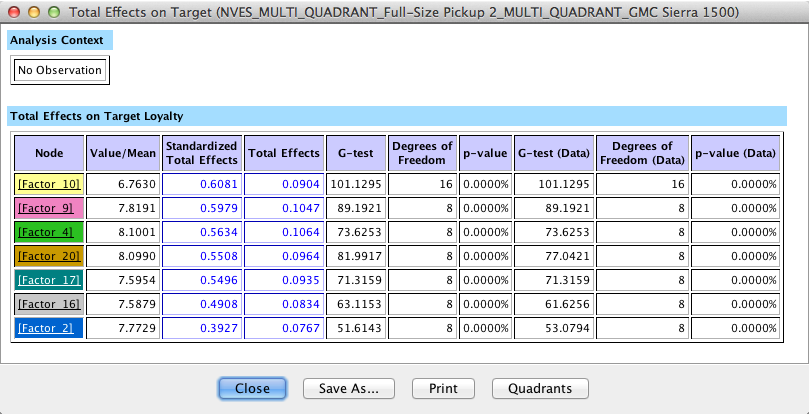Select the p-value (Data) column header
This screenshot has height=414, width=810.
pos(735,153)
